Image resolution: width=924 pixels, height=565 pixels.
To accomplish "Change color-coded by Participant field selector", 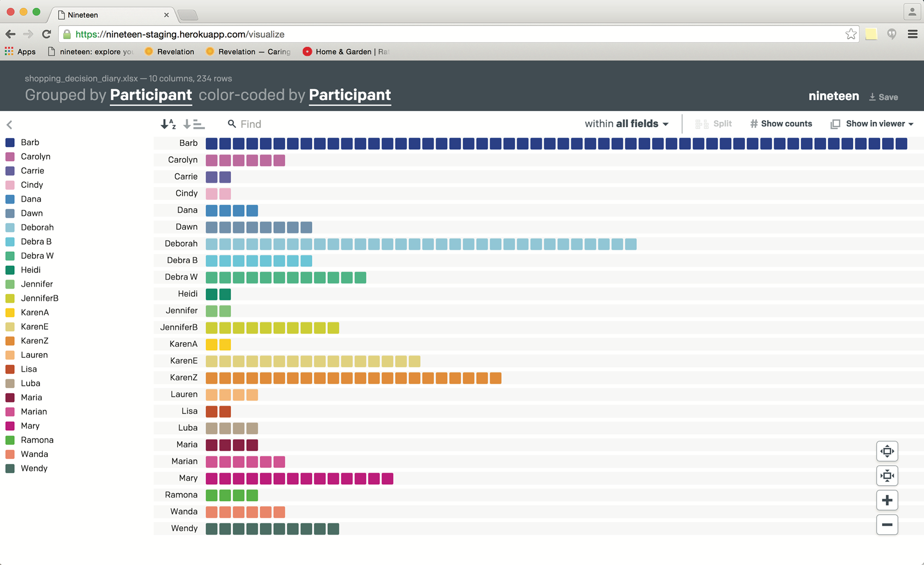I will [349, 95].
